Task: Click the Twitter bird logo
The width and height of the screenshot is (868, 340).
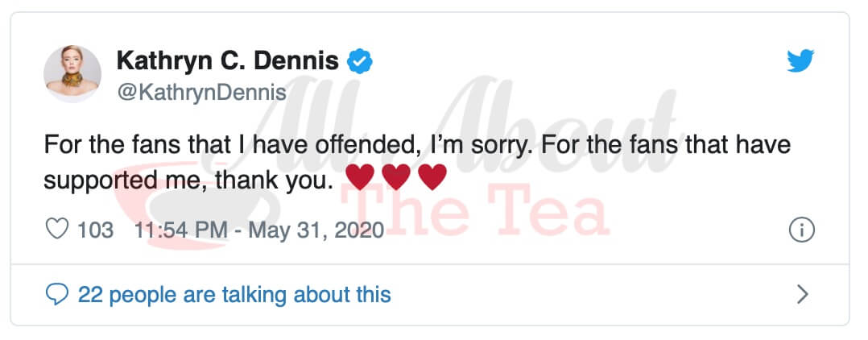Action: [800, 61]
